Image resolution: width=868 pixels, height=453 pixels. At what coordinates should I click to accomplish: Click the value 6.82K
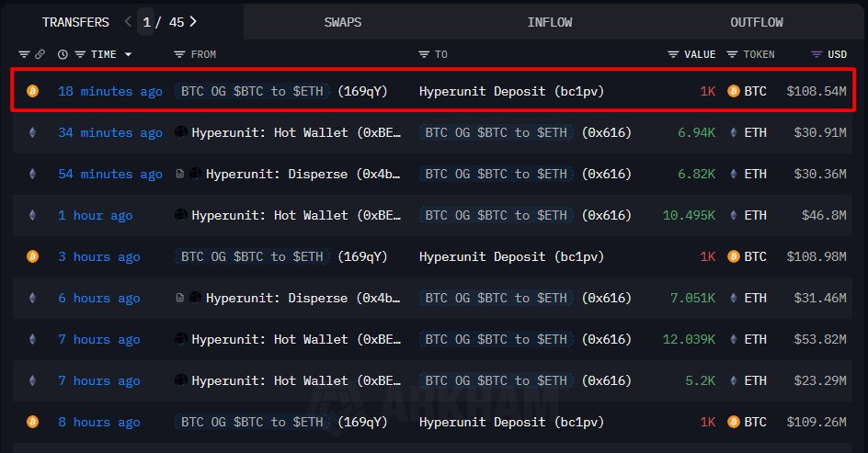pos(696,174)
